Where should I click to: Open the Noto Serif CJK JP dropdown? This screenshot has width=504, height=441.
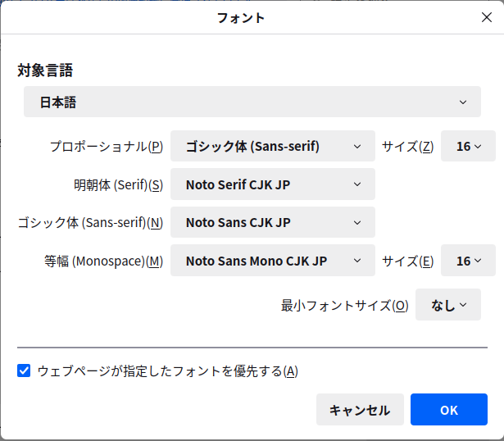coord(272,184)
